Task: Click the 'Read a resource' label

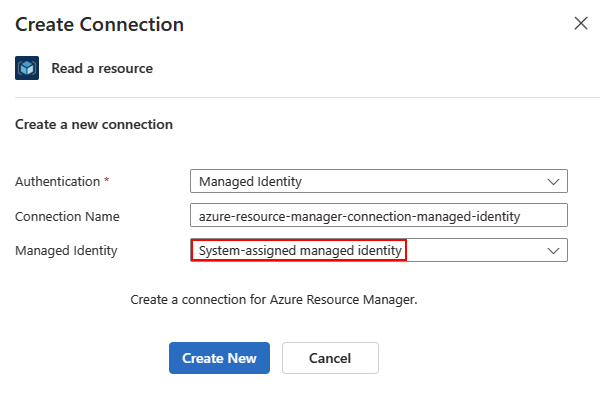Action: pos(102,69)
